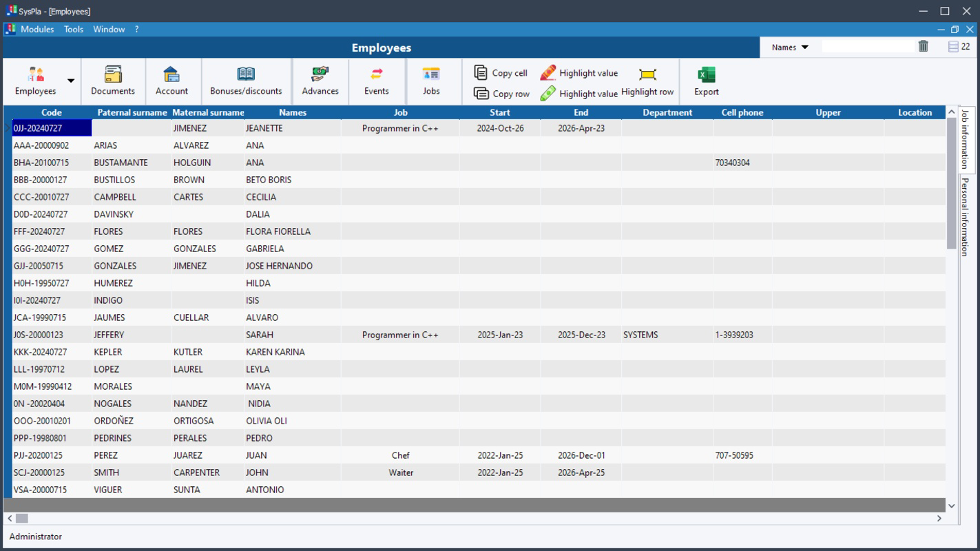980x551 pixels.
Task: Click the vertical scrollbar up arrow
Action: [x=952, y=112]
